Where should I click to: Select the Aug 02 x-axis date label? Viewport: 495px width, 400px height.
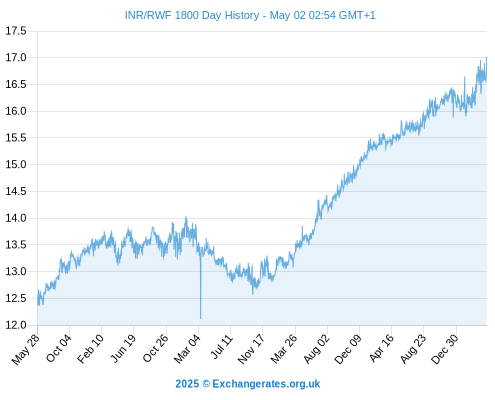click(x=317, y=349)
